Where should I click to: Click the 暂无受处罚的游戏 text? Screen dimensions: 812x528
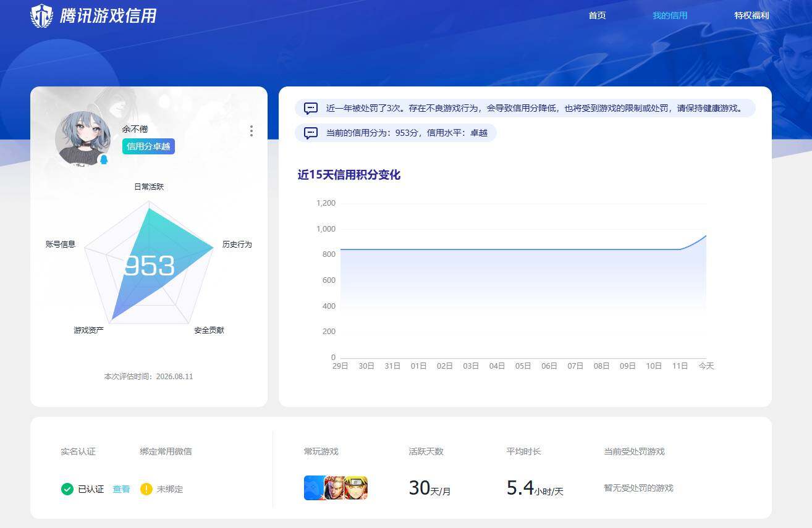pyautogui.click(x=638, y=488)
